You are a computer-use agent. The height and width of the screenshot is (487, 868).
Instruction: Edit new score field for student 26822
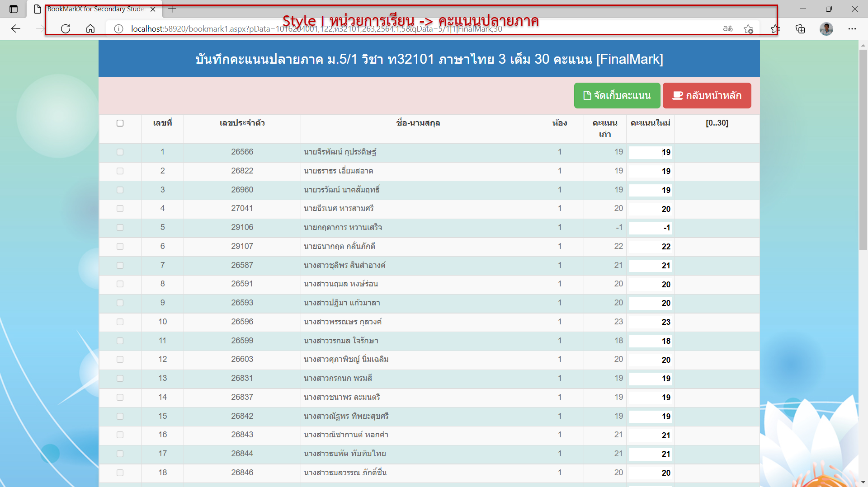point(650,171)
